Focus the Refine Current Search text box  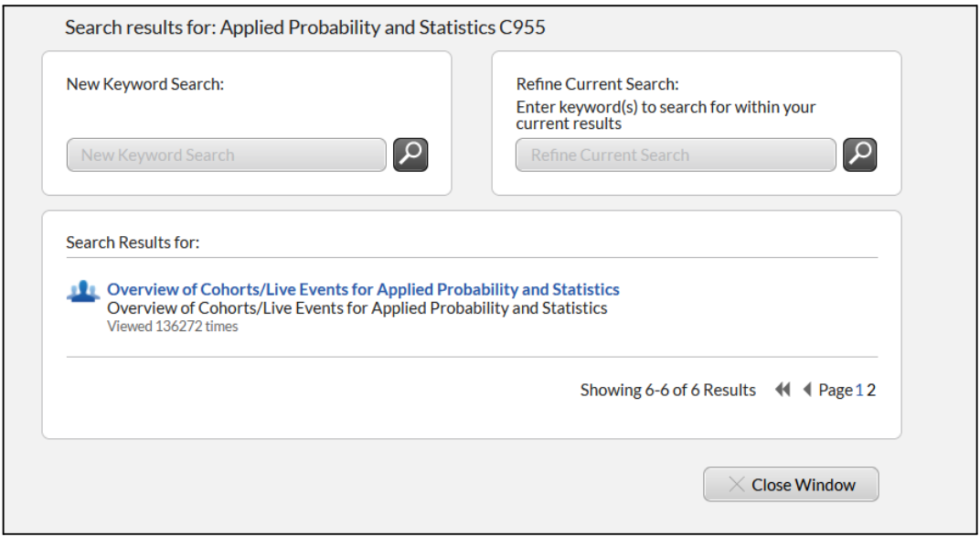click(x=676, y=155)
